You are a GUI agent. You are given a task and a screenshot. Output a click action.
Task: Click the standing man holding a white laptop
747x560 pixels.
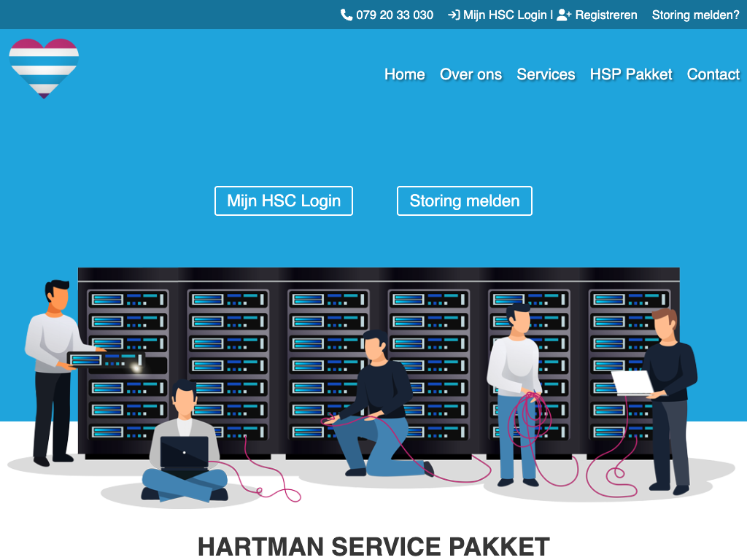[667, 394]
